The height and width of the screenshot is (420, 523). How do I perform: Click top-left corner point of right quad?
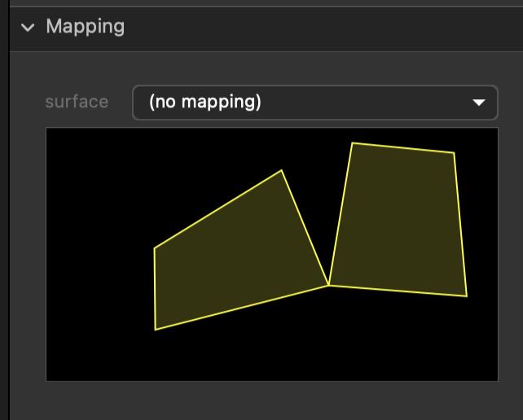point(352,143)
